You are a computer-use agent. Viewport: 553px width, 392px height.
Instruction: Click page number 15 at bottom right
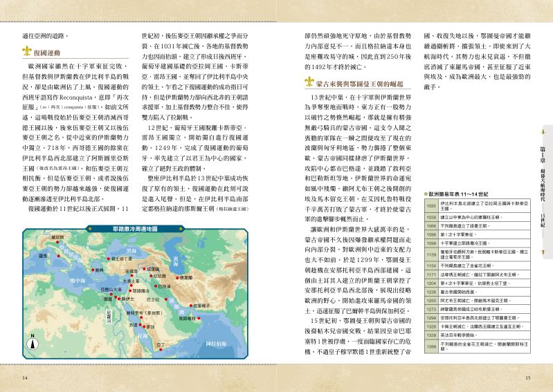(527, 378)
